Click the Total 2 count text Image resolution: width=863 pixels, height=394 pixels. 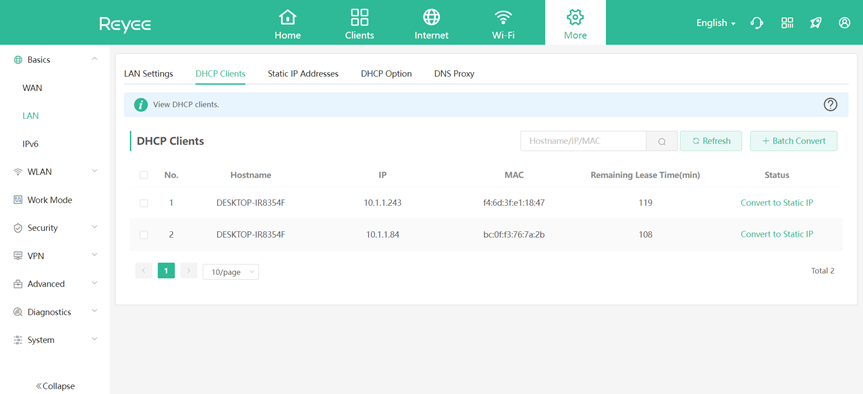[x=823, y=271]
